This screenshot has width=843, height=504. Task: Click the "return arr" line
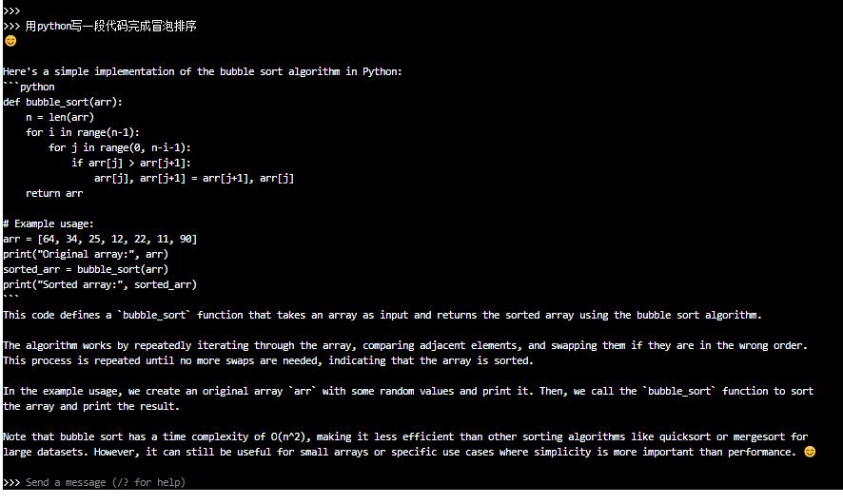coord(54,193)
